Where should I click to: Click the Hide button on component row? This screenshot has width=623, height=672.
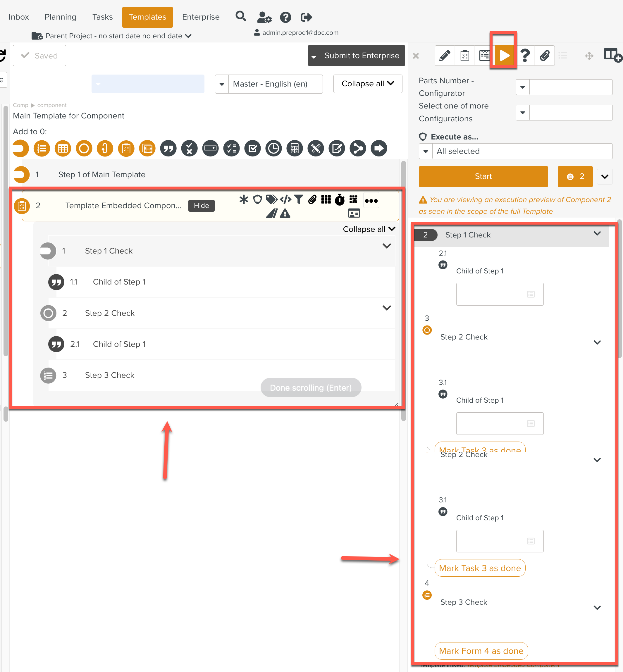click(202, 206)
